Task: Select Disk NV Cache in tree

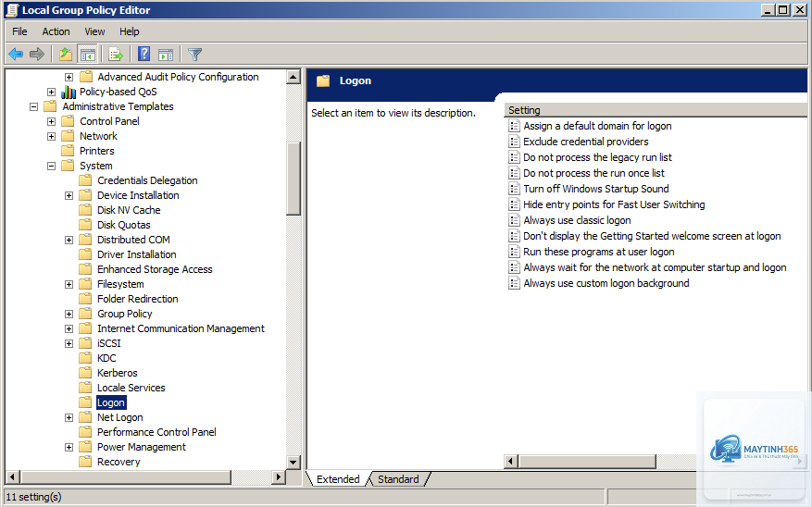Action: [129, 209]
